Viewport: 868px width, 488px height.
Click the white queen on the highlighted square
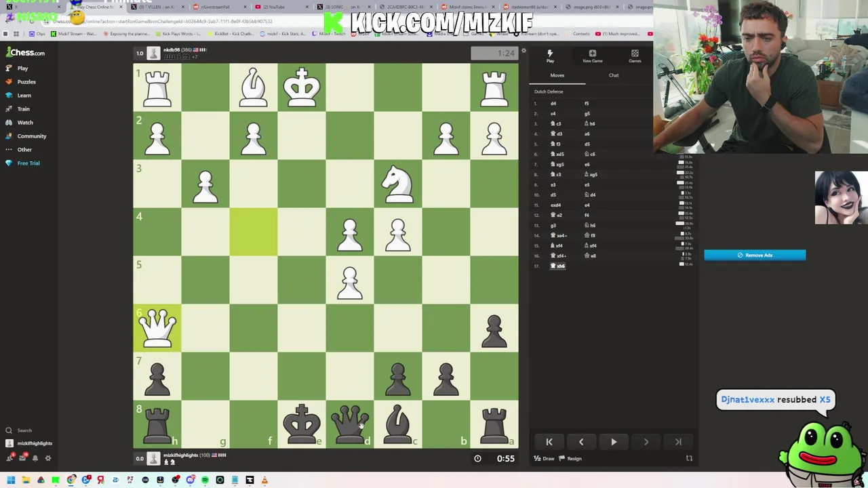pos(157,328)
